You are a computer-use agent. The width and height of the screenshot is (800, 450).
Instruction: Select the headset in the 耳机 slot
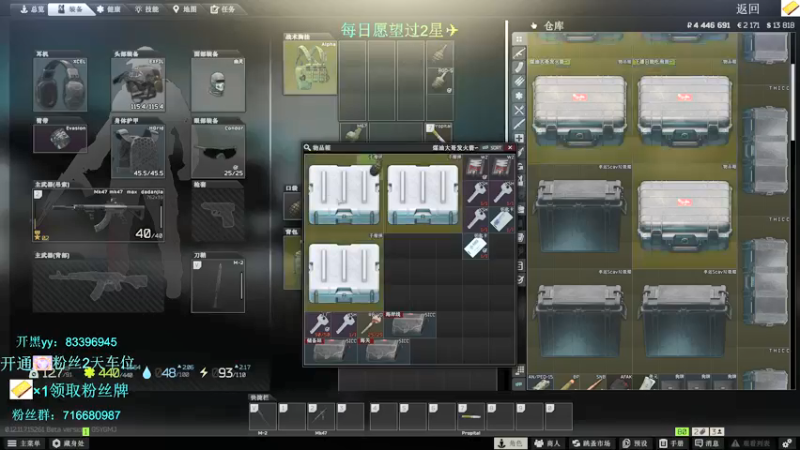click(60, 85)
